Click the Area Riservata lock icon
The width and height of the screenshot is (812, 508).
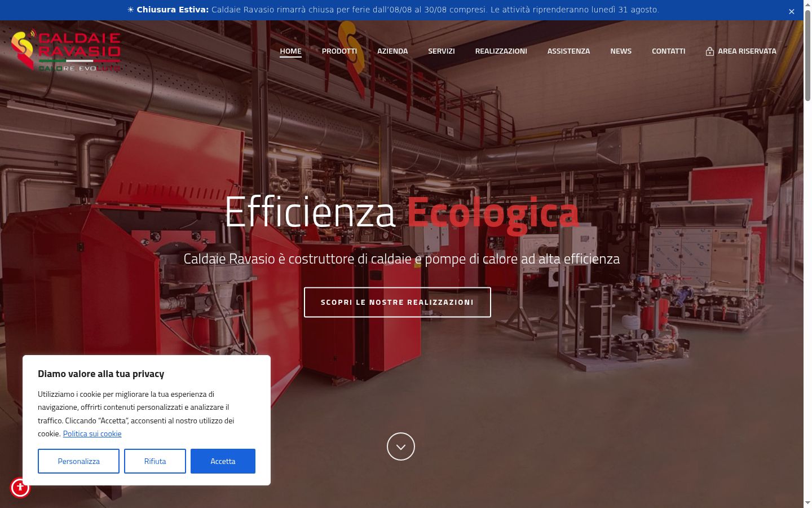pos(710,51)
